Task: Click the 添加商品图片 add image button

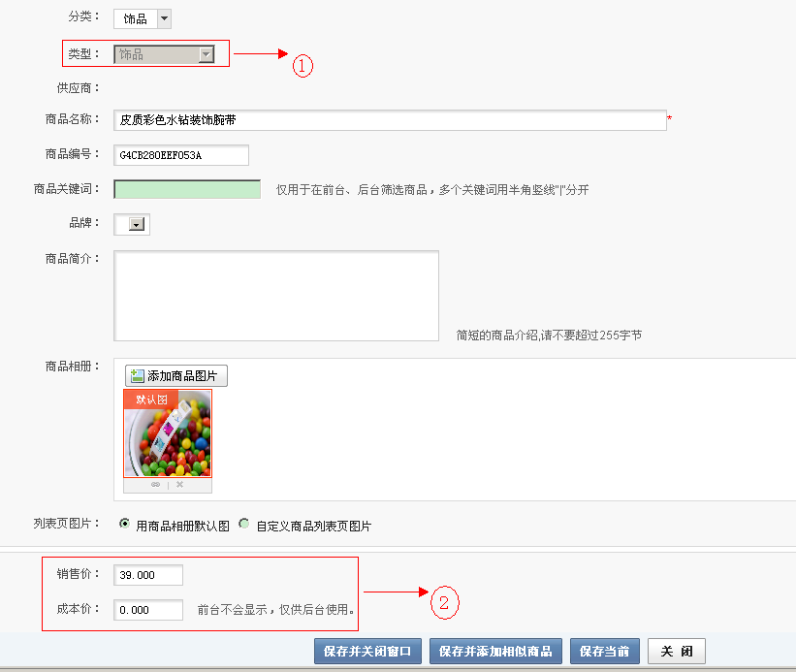Action: point(176,376)
